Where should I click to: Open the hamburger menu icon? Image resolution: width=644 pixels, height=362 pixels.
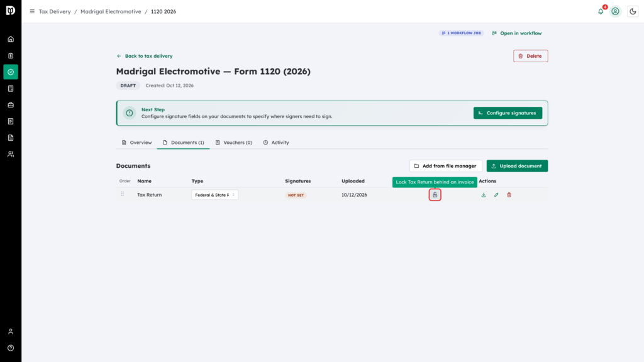click(x=32, y=11)
